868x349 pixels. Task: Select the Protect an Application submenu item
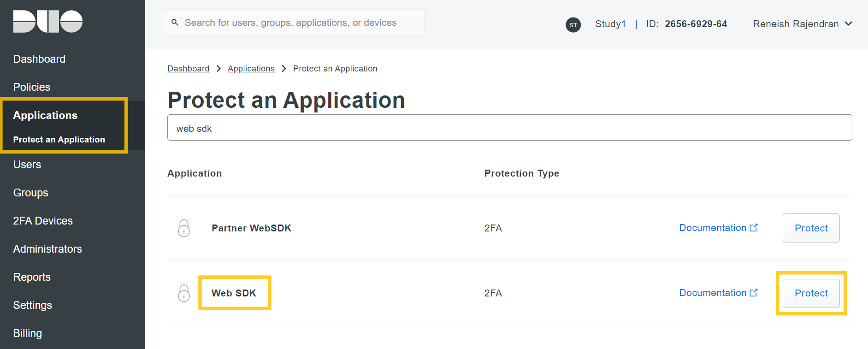59,140
